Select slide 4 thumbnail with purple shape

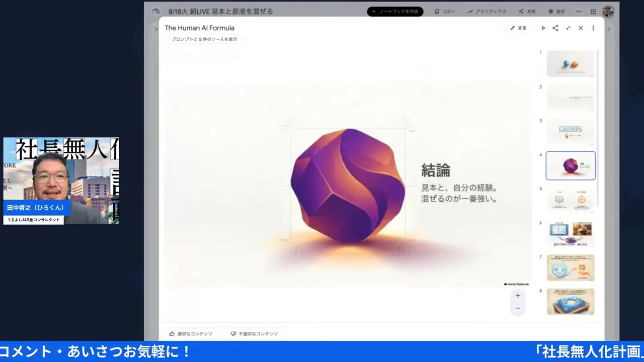[x=571, y=165]
